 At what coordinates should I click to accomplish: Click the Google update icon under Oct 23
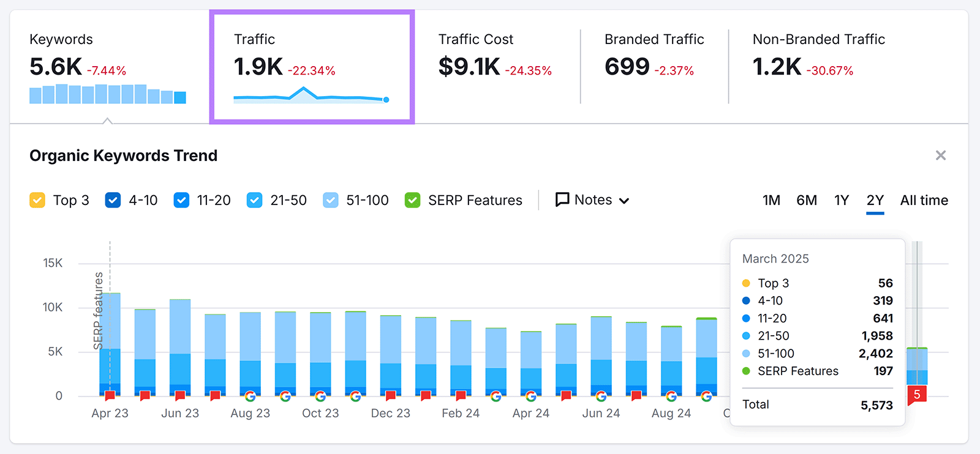[x=320, y=396]
